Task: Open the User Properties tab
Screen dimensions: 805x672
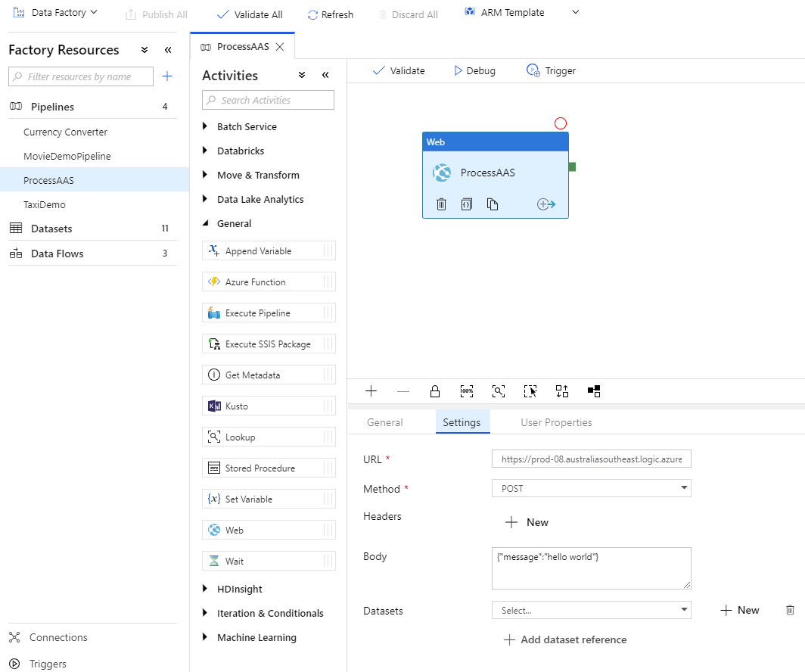Action: tap(556, 422)
